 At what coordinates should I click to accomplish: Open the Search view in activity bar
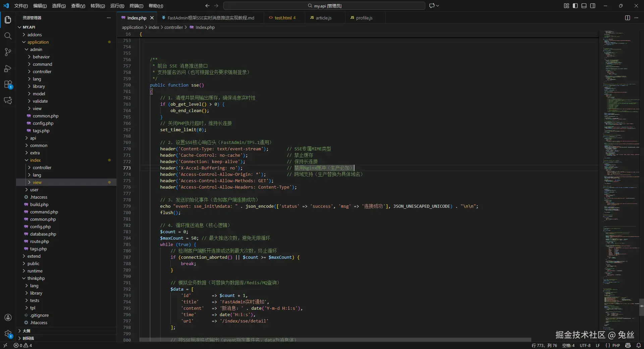pos(8,36)
